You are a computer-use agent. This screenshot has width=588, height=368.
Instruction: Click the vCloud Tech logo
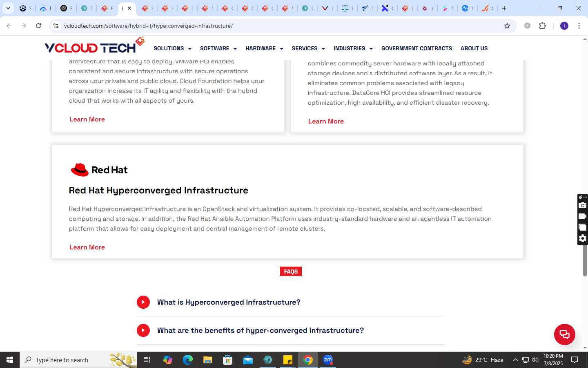tap(95, 46)
